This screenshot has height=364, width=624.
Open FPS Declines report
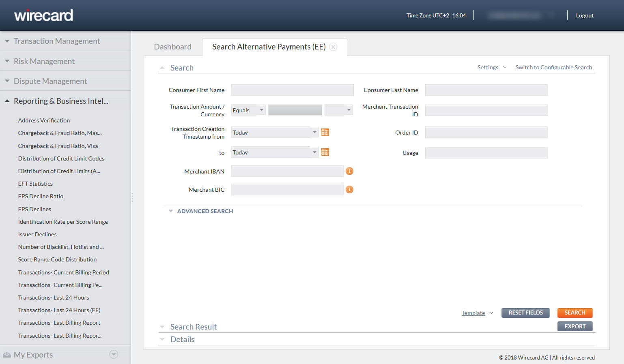(x=34, y=209)
